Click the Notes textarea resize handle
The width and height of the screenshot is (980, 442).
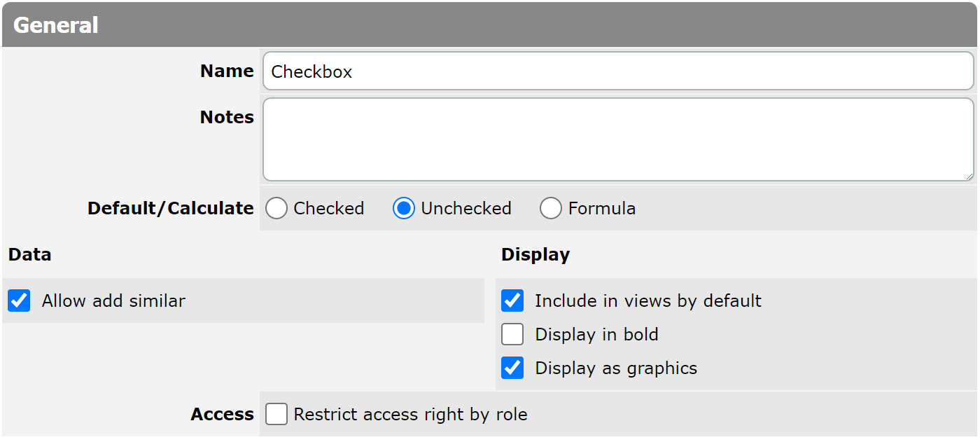coord(968,175)
